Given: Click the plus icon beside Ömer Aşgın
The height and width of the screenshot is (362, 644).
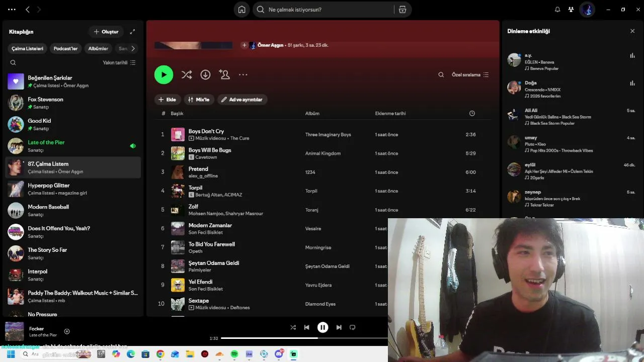Looking at the screenshot, I should [245, 45].
